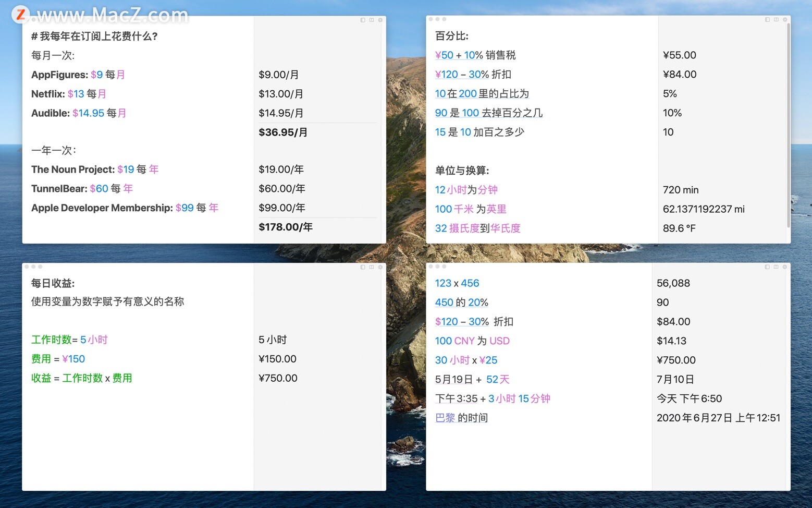Screen dimensions: 812x508
Task: Select the result $13.00/月
Action: [281, 94]
